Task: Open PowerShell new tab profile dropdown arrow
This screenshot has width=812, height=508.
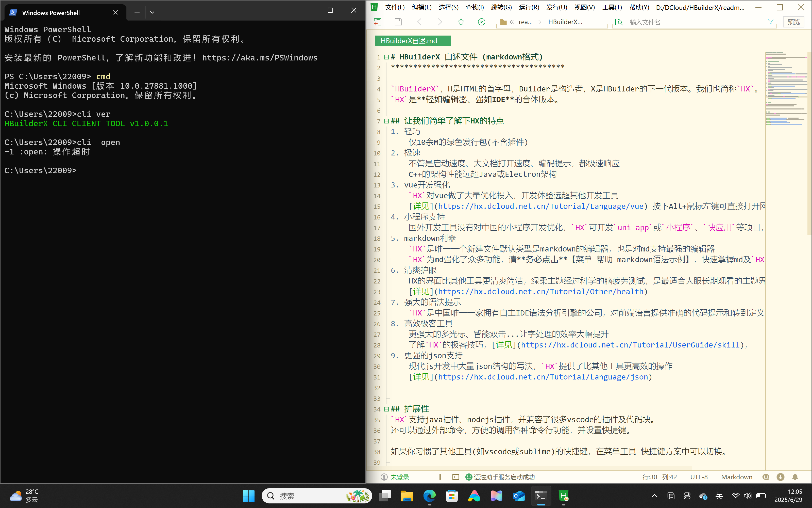Action: [152, 12]
